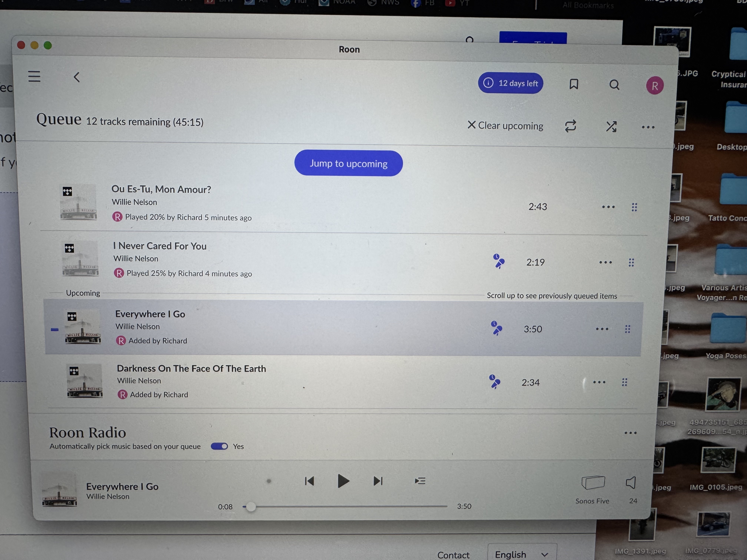Toggle shuffle for the queue
747x560 pixels.
(611, 127)
